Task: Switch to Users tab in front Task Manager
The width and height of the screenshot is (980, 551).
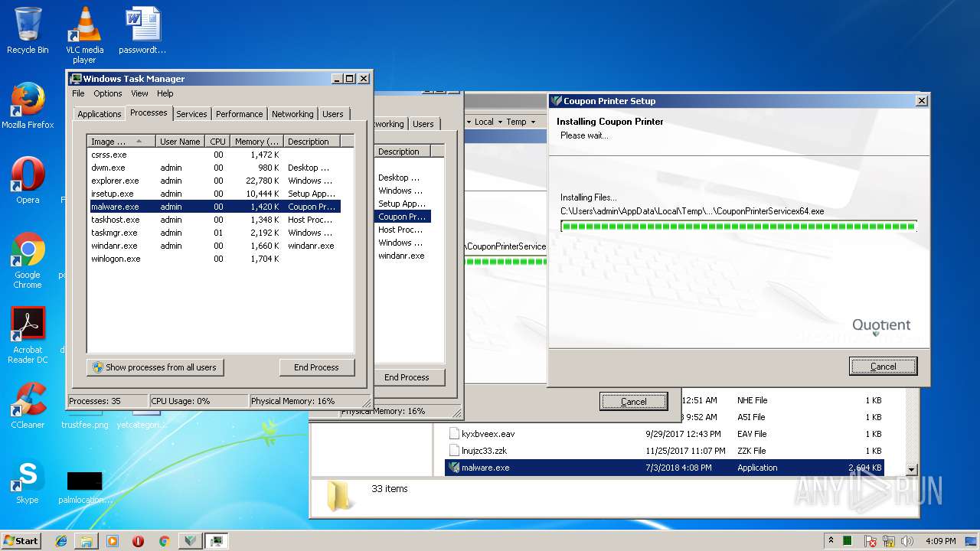Action: tap(333, 114)
